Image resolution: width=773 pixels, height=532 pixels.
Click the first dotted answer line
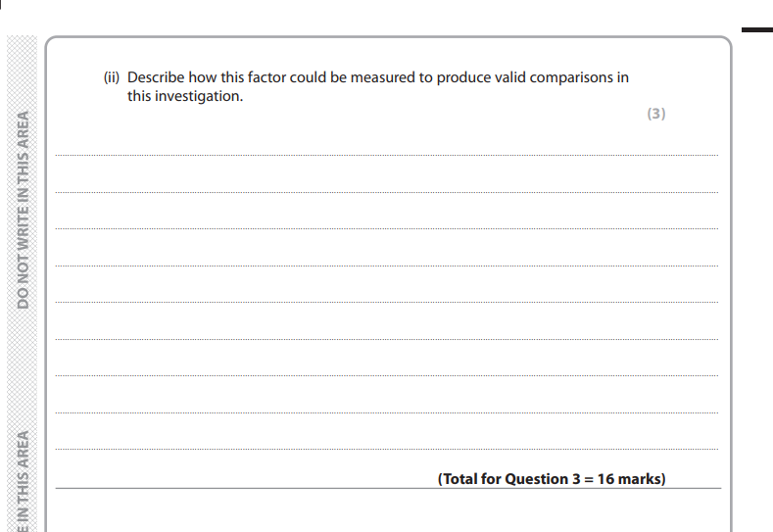(386, 156)
